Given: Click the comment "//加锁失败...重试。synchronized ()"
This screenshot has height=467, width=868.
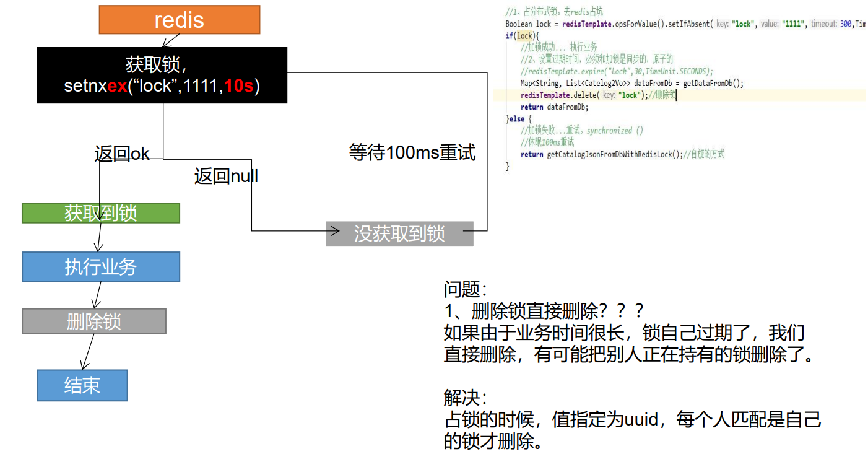Looking at the screenshot, I should coord(582,131).
